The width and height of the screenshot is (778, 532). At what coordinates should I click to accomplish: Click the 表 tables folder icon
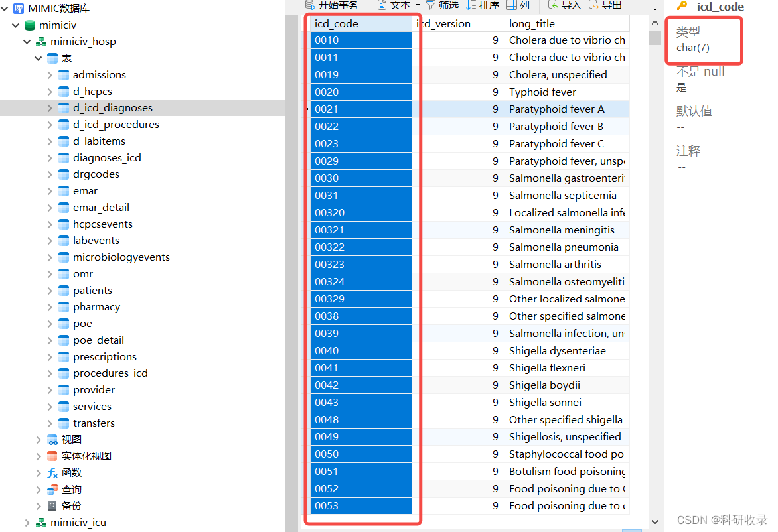pos(52,58)
